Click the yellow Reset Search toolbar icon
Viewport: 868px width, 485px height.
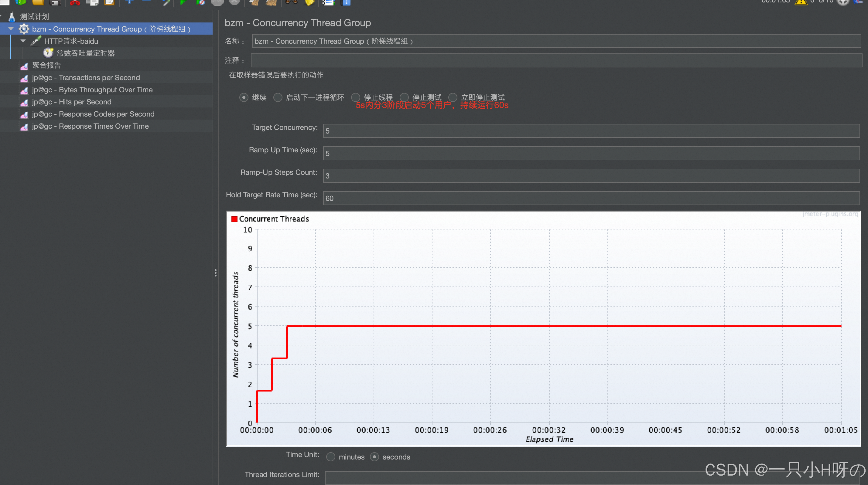[309, 2]
